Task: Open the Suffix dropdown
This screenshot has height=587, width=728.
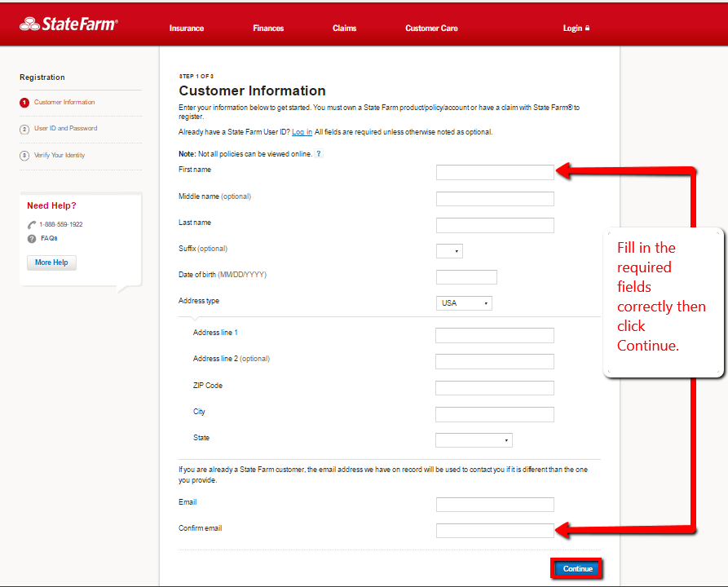Action: pos(449,251)
